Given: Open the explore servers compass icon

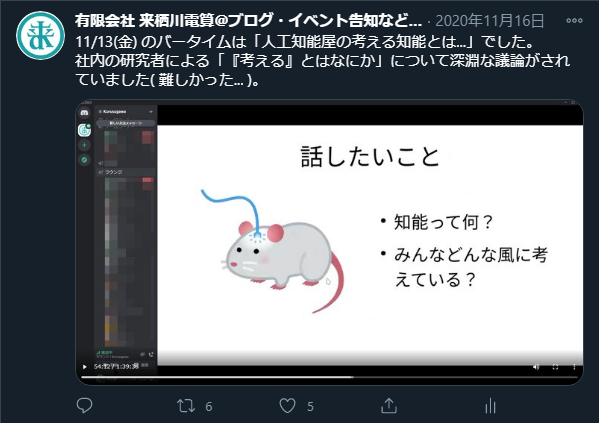Looking at the screenshot, I should 84,160.
